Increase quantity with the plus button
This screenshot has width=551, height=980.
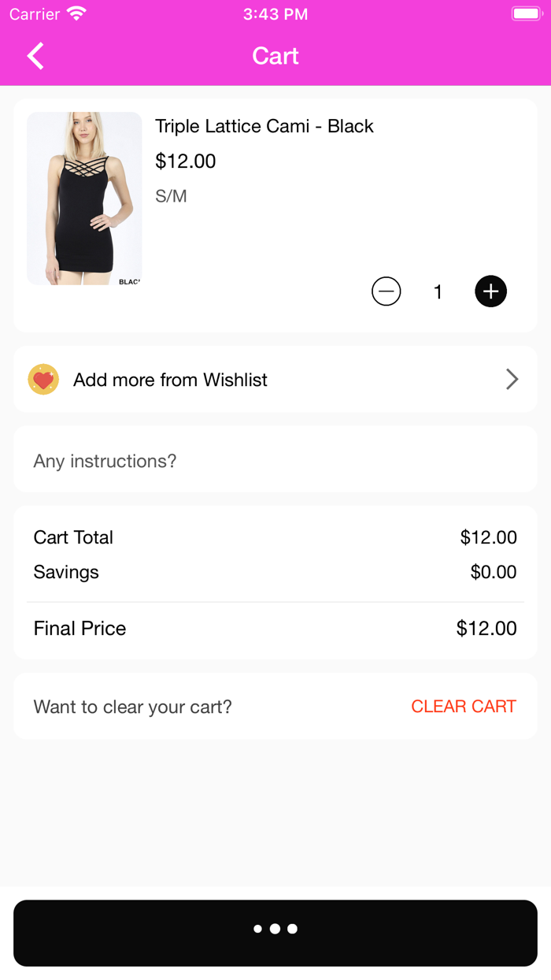click(490, 291)
